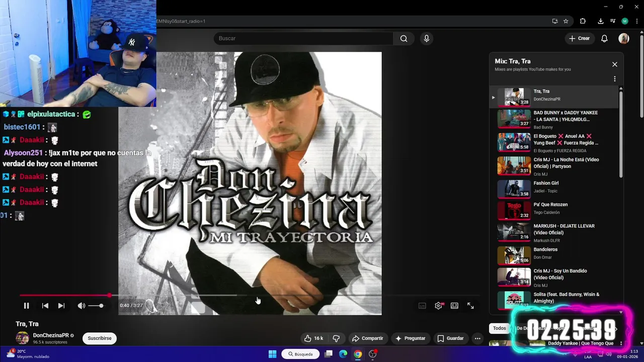
Task: Like the video with thumbs up 16 k
Action: [313, 338]
